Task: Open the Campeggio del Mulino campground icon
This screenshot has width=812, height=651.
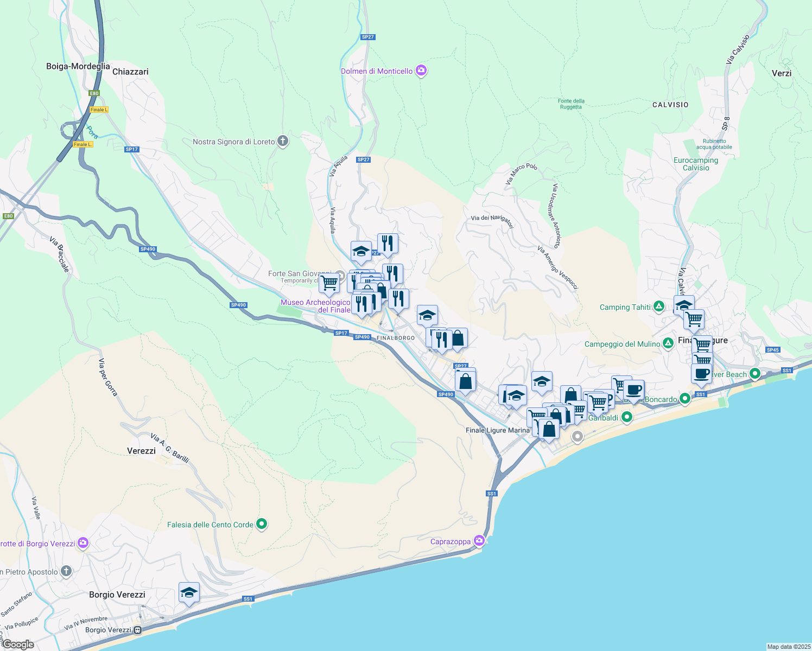Action: 668,344
